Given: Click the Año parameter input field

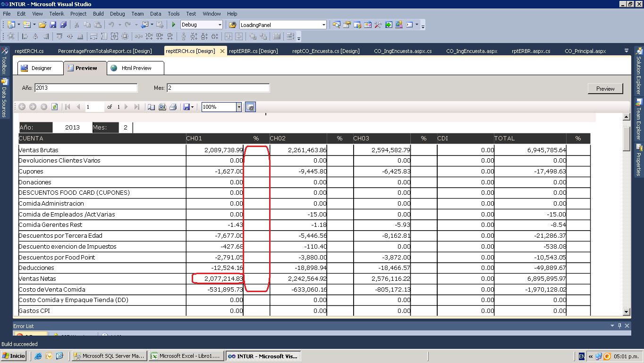Looking at the screenshot, I should pos(86,88).
